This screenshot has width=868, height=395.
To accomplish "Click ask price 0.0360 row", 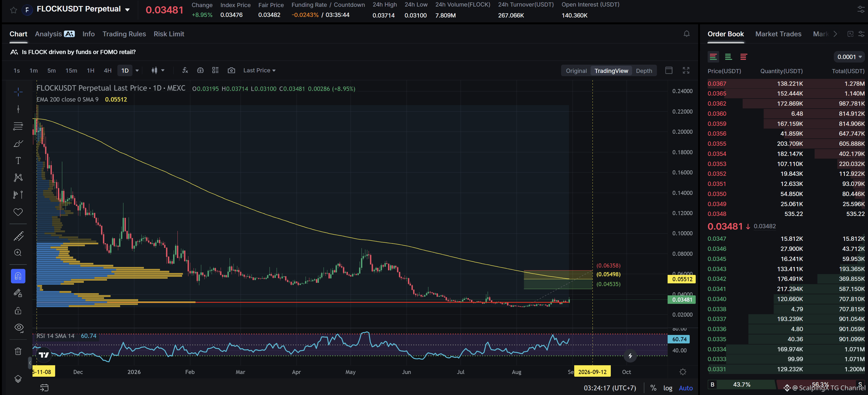I will click(x=786, y=114).
